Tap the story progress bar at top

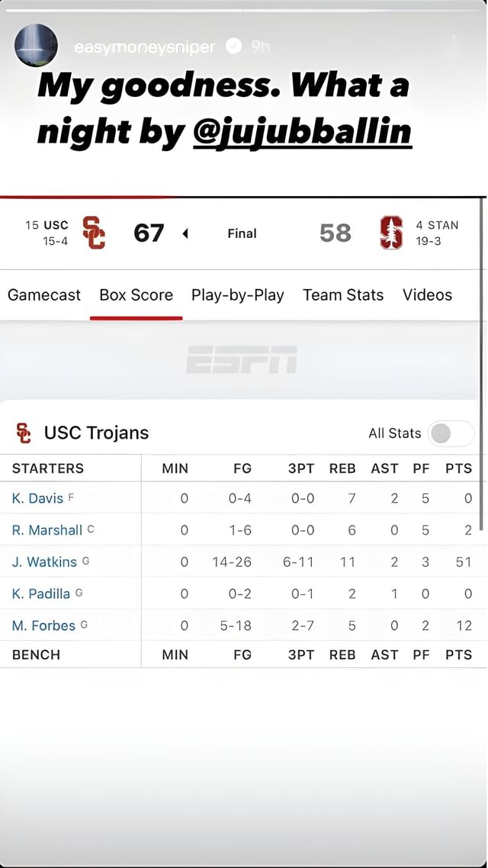[x=244, y=9]
